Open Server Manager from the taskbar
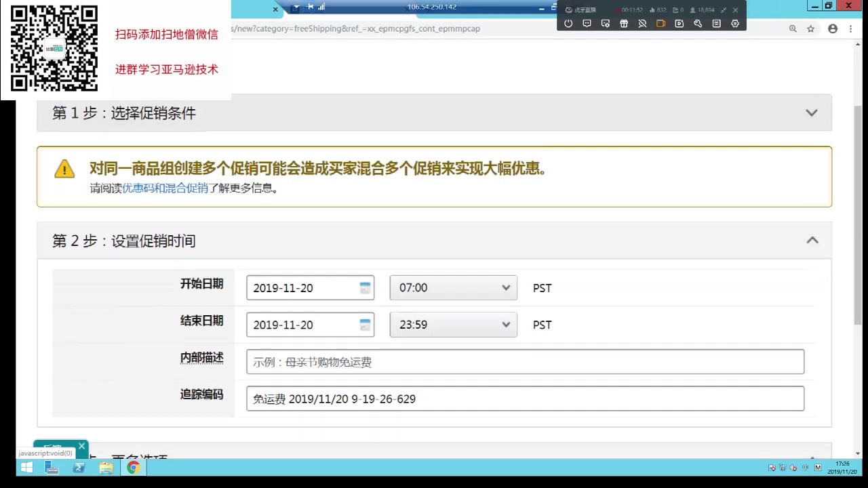The height and width of the screenshot is (488, 868). tap(52, 467)
